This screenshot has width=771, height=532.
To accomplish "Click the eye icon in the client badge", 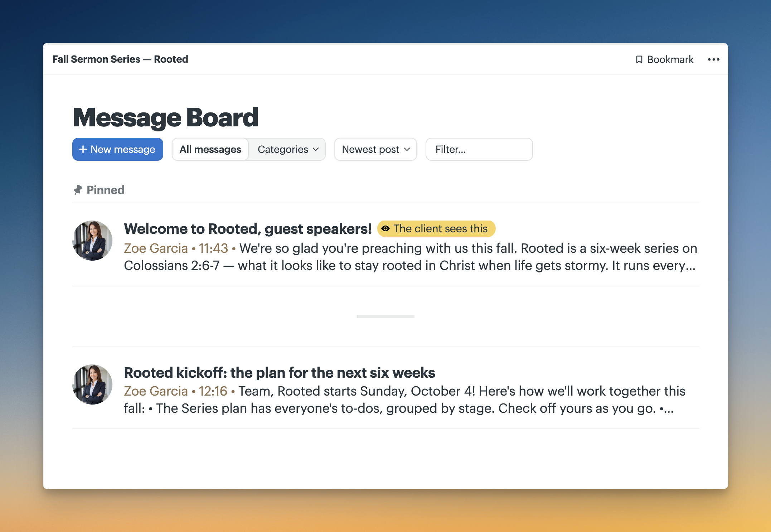I will [385, 228].
